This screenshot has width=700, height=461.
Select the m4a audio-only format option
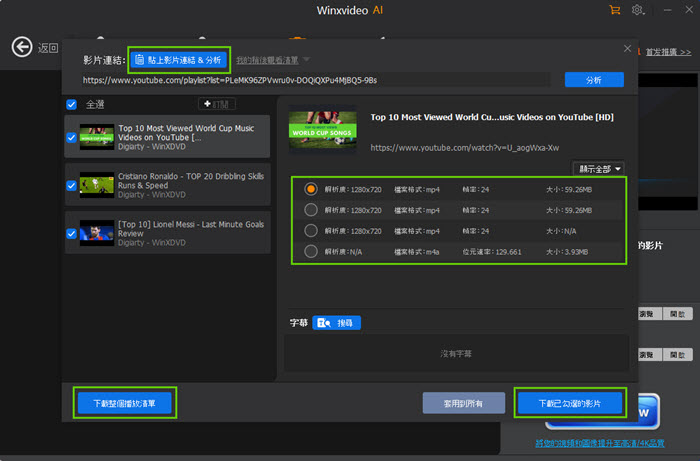pyautogui.click(x=311, y=251)
